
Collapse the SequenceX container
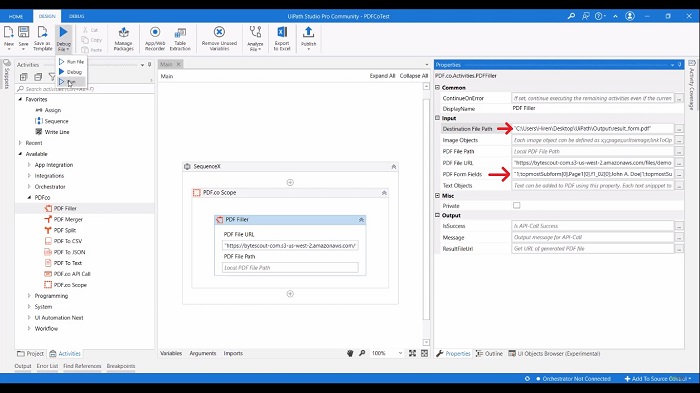click(393, 167)
